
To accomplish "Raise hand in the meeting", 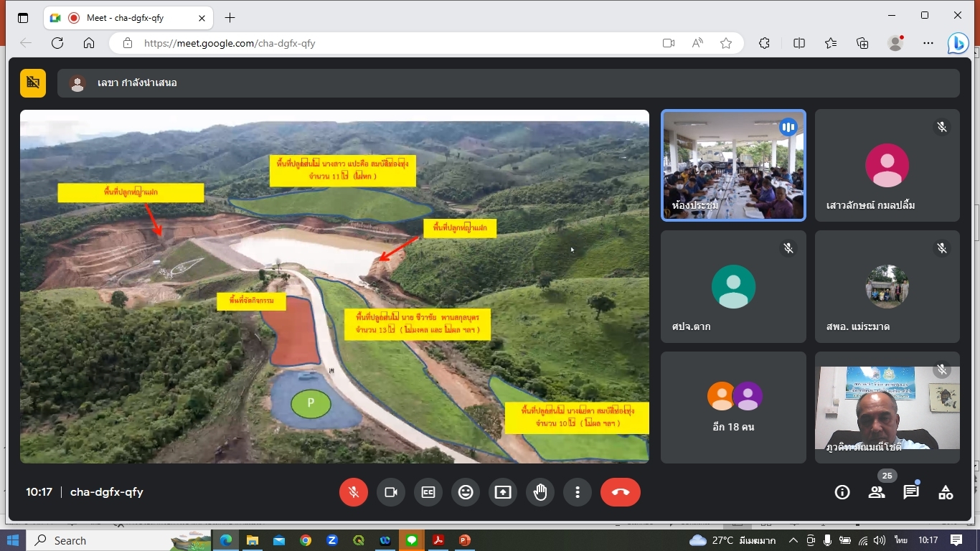I will point(540,492).
